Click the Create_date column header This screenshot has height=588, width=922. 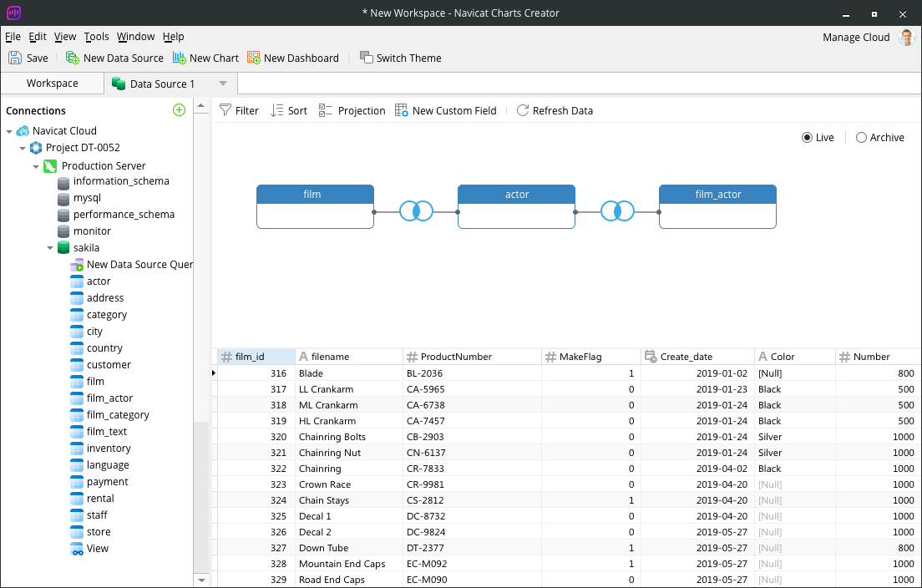698,357
